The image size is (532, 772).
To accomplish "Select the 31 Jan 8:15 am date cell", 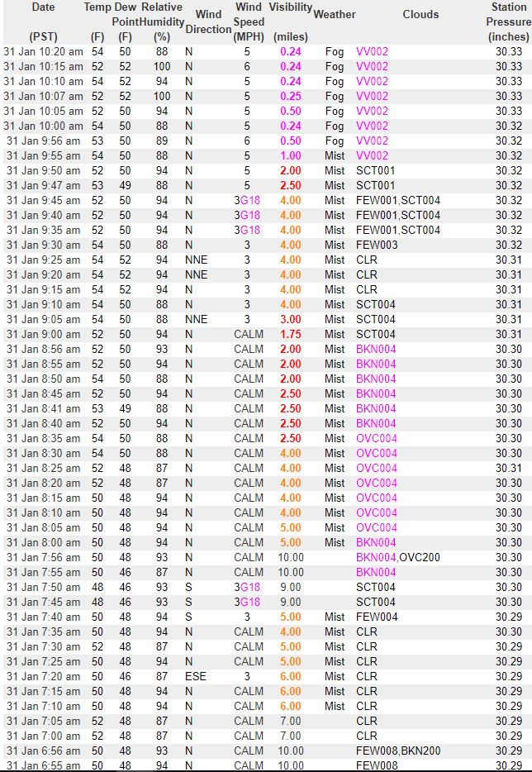I will point(43,498).
